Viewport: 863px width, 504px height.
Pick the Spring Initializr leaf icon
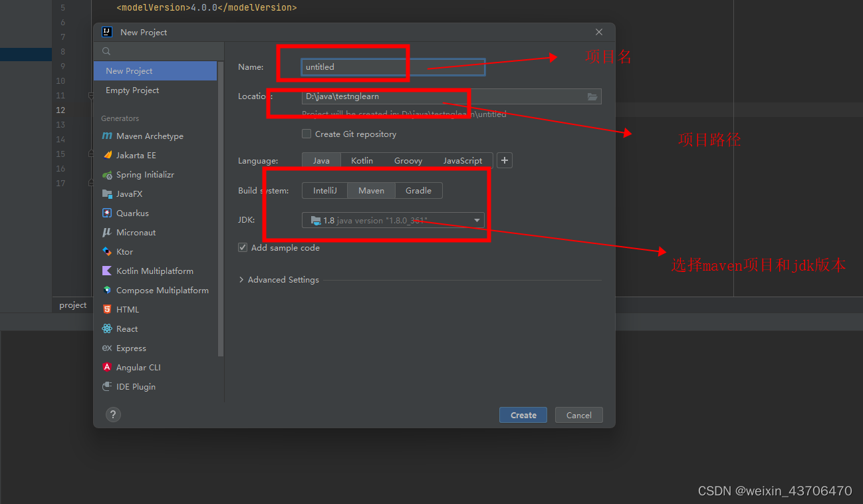tap(107, 175)
